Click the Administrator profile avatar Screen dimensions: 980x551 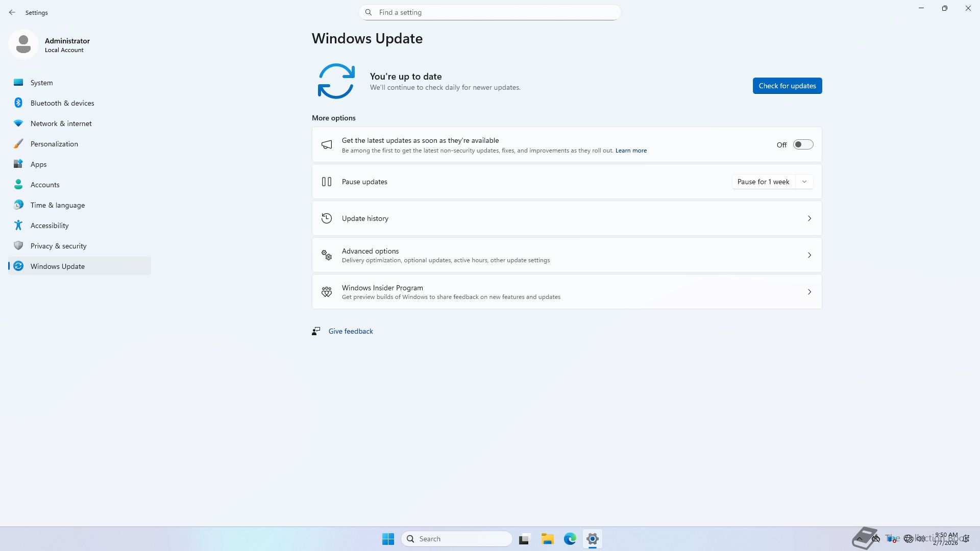click(23, 44)
